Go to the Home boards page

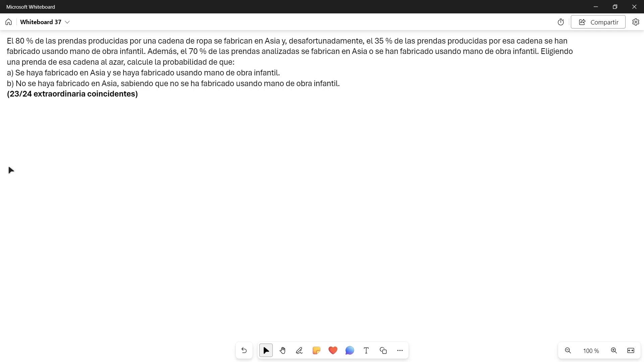click(x=9, y=22)
